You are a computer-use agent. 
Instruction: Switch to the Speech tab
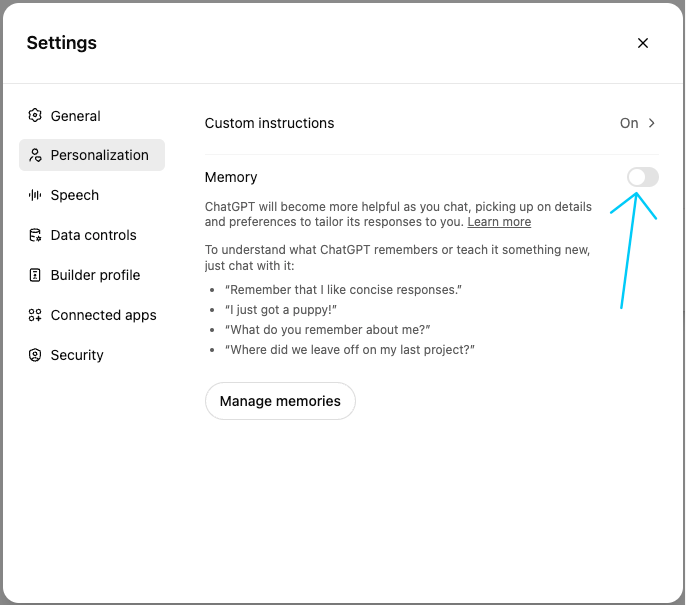tap(92, 195)
